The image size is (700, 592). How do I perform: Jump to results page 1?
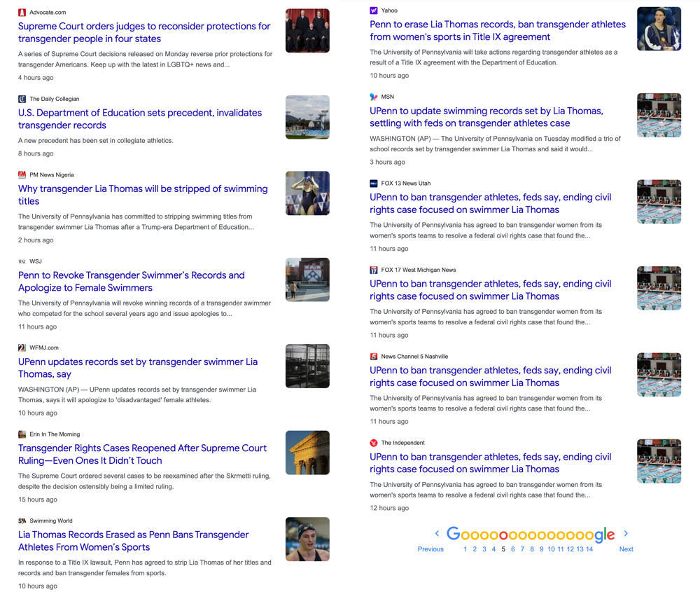[x=465, y=549]
